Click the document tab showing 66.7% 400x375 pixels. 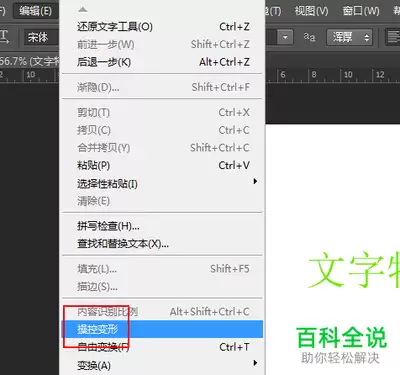click(30, 61)
